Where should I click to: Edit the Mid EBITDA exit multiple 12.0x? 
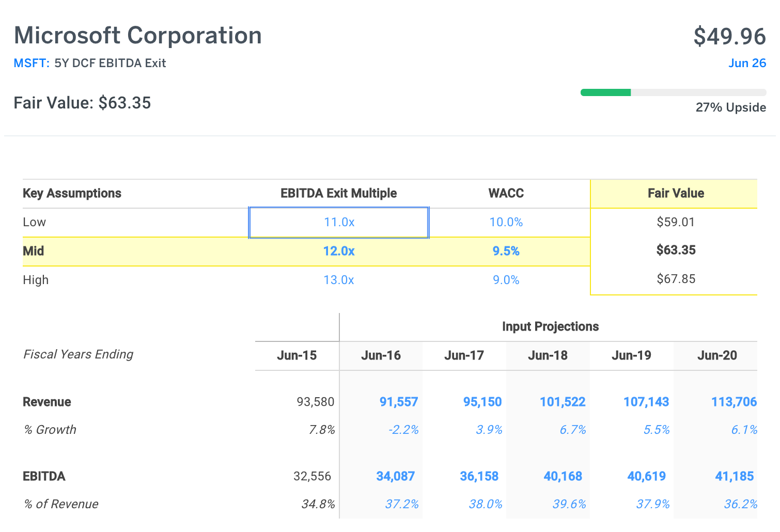[x=339, y=252]
